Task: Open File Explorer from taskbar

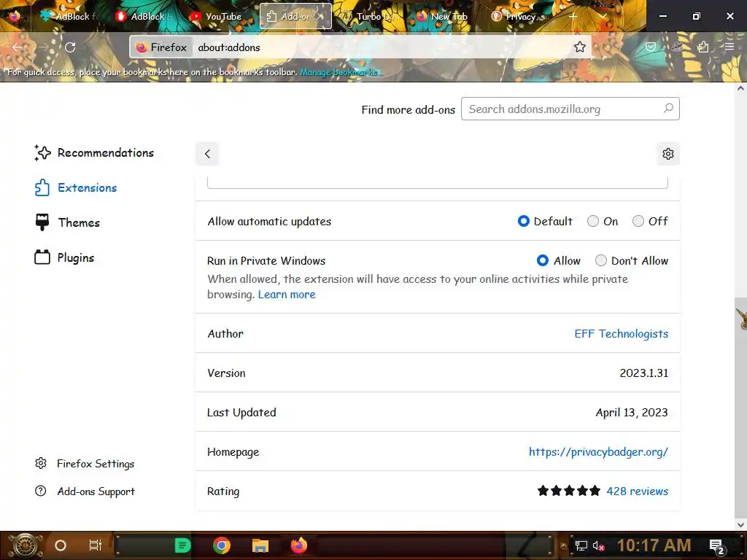Action: pyautogui.click(x=260, y=545)
